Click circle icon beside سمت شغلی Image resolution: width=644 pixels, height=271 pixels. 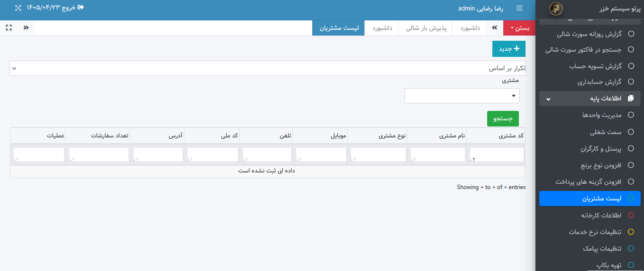click(631, 132)
